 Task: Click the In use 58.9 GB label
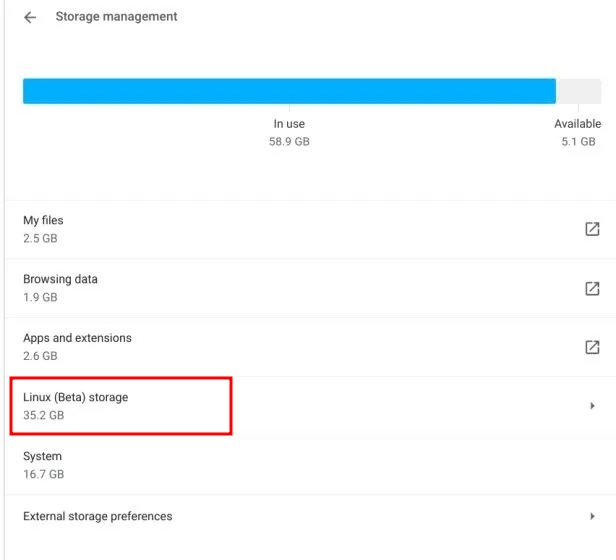(289, 133)
